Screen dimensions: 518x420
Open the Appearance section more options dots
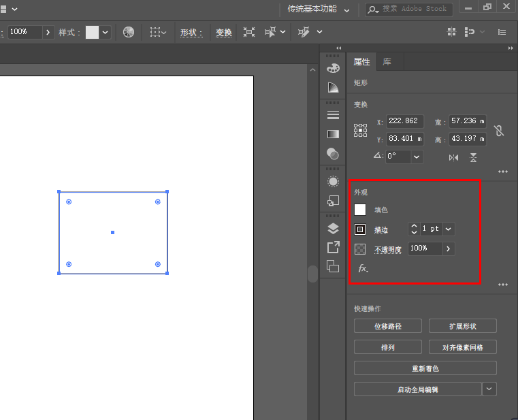click(x=503, y=285)
